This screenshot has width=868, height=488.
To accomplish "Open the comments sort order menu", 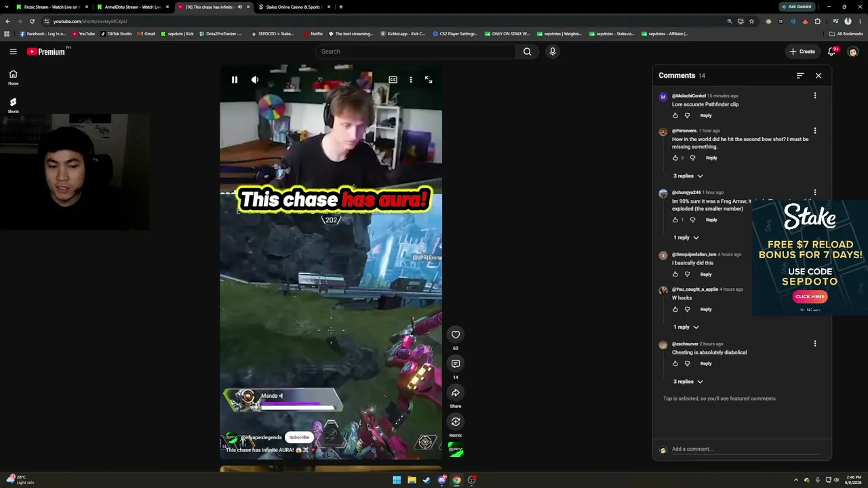I will (800, 76).
